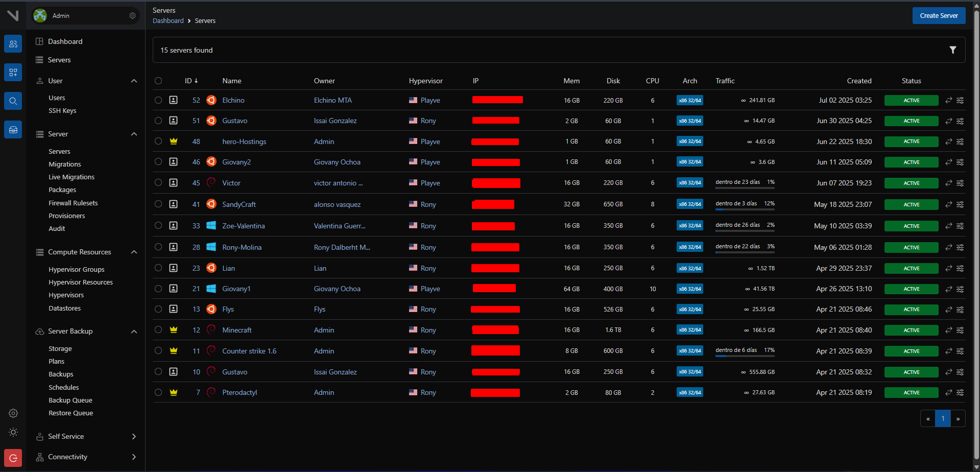Screen dimensions: 980x472
Task: Open the Dashboard breadcrumb link
Action: 168,21
